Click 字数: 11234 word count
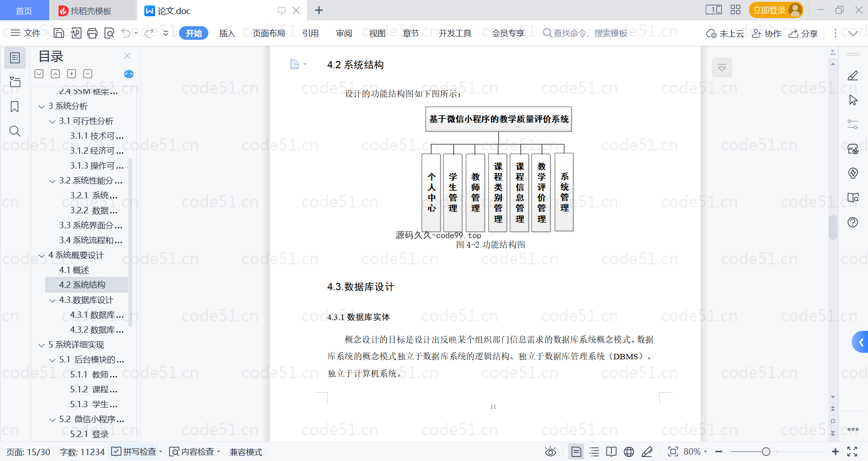868x461 pixels. (x=82, y=452)
